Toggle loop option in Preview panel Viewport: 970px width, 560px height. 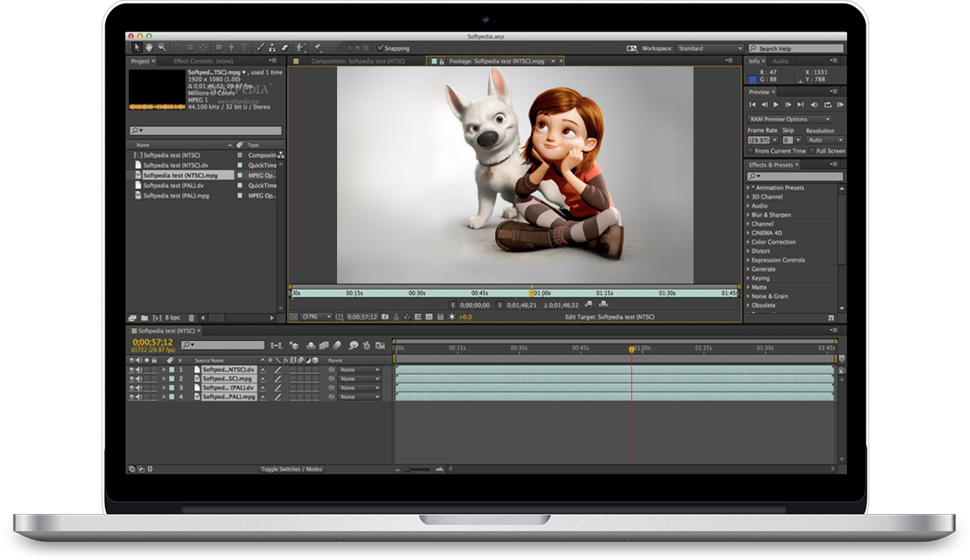[829, 104]
